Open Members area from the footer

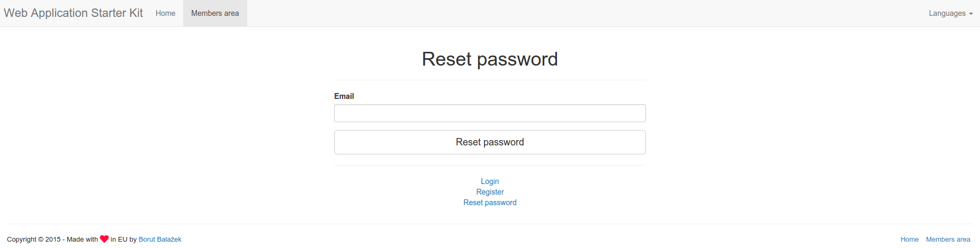pyautogui.click(x=948, y=240)
